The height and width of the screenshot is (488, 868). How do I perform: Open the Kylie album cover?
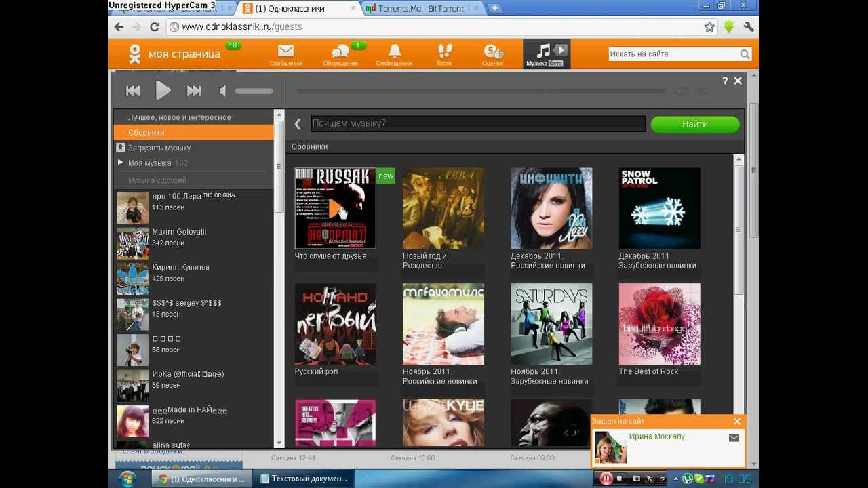click(443, 423)
